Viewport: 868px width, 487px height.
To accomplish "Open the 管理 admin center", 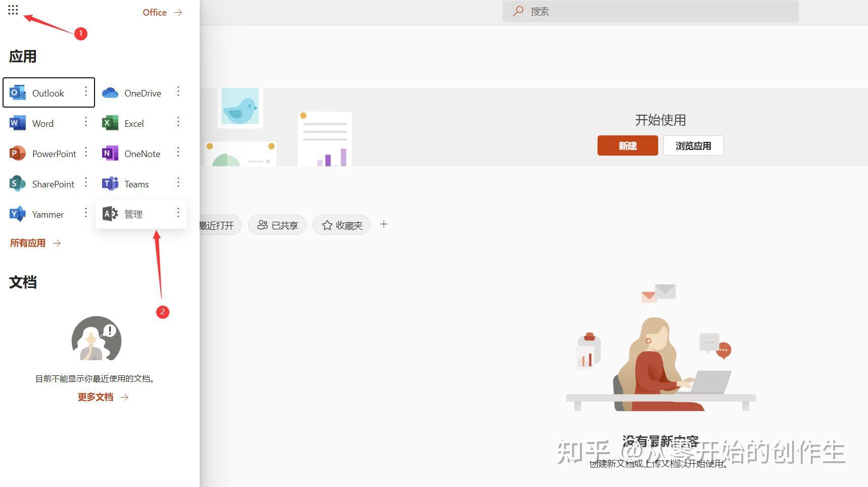I will coord(133,214).
